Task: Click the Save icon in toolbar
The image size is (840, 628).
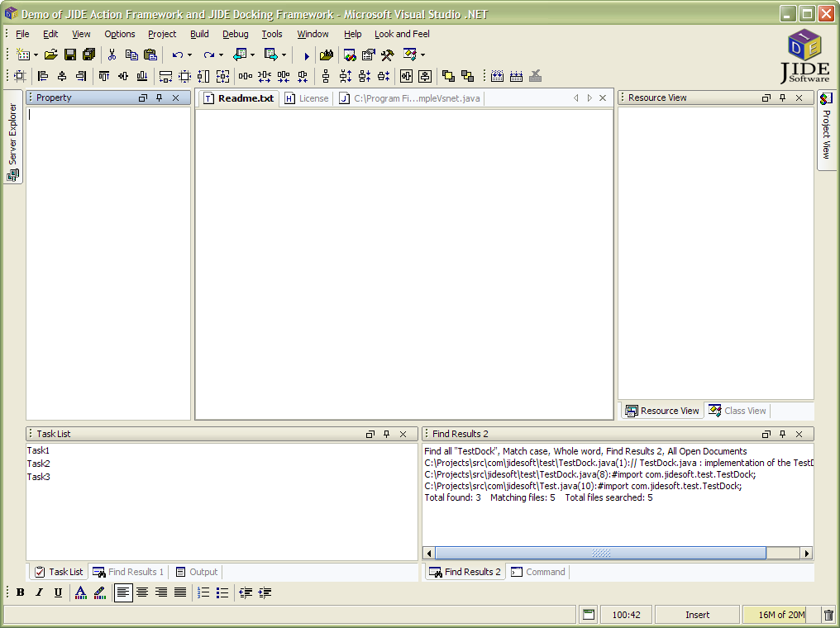Action: [x=70, y=55]
